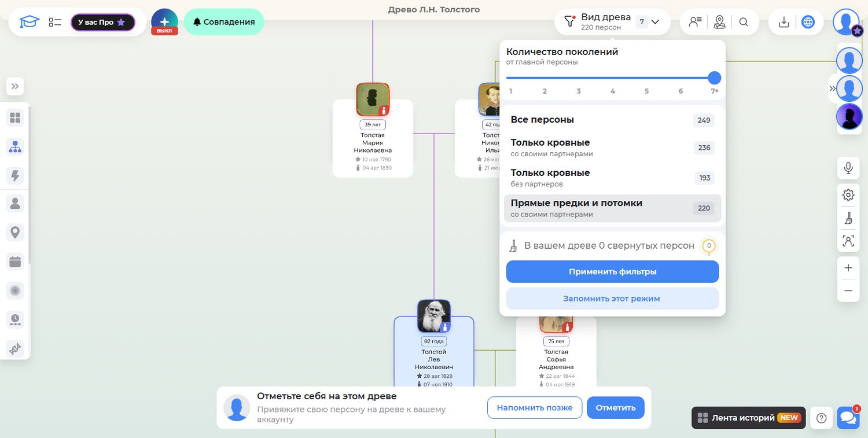Toggle the AI sparkle switch marked ВЫКЛ

click(164, 22)
